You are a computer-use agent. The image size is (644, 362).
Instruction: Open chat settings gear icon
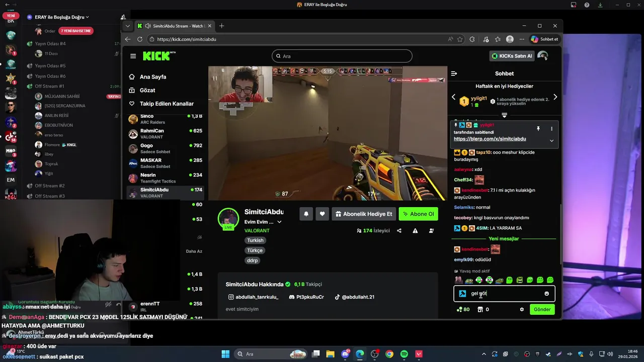522,309
